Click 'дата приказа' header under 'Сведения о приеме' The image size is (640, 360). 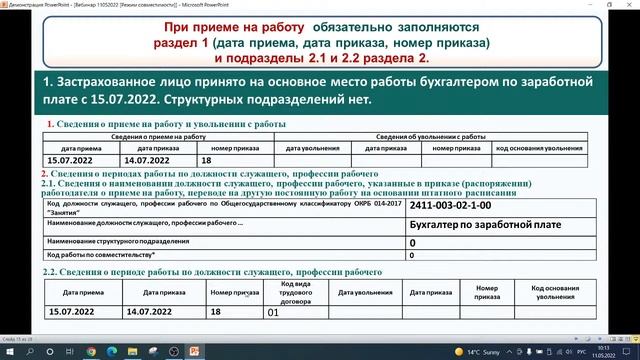click(x=158, y=148)
